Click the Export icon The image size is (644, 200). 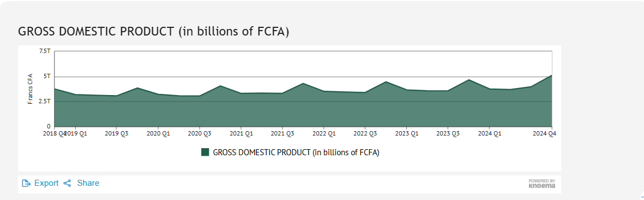[26, 183]
